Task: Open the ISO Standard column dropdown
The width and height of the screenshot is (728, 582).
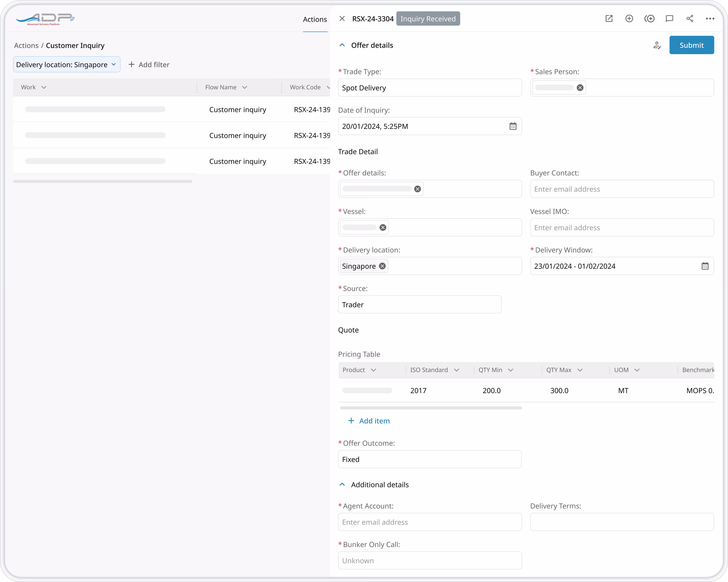Action: point(457,370)
